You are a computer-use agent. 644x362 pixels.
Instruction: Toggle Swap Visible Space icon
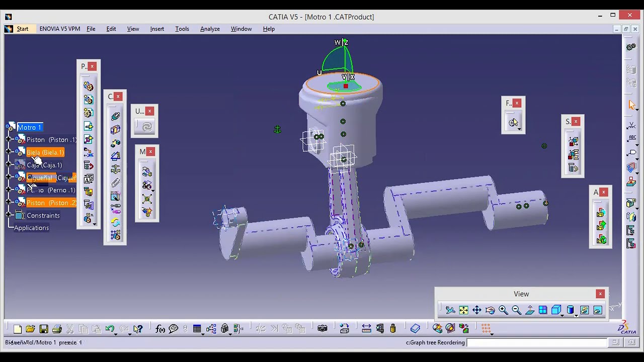(597, 310)
